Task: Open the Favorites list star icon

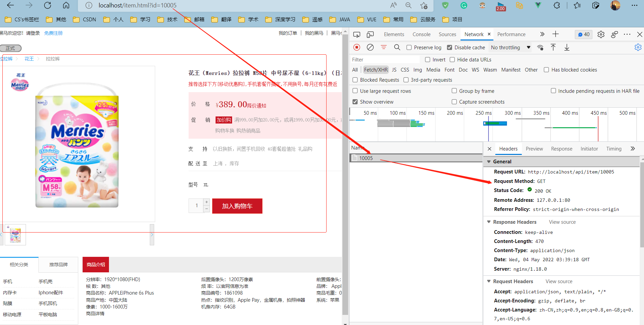Action: click(x=577, y=5)
